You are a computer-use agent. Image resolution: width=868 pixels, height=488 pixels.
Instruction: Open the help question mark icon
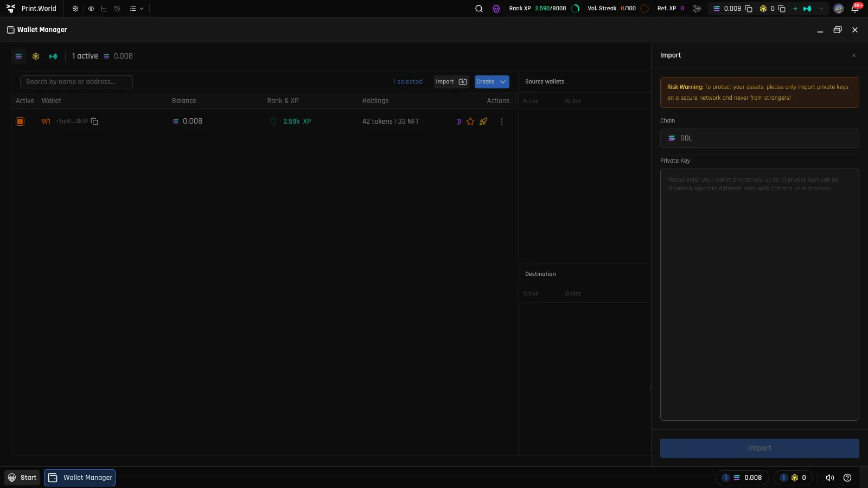pyautogui.click(x=847, y=478)
